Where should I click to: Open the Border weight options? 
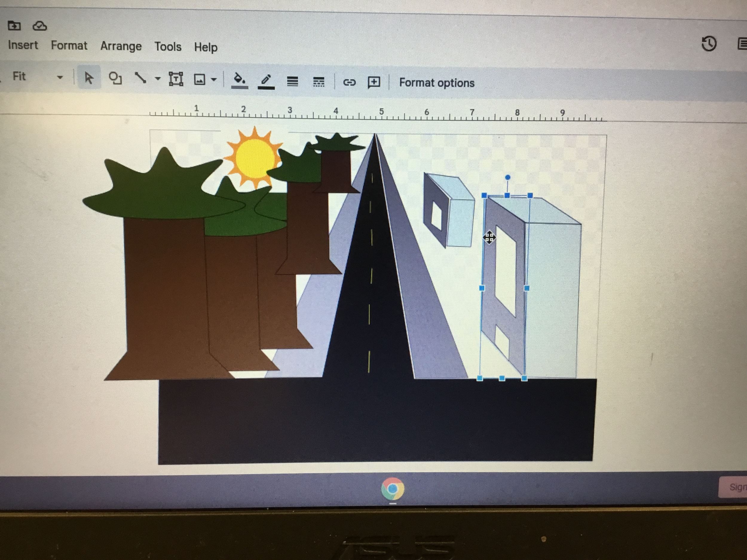coord(293,81)
